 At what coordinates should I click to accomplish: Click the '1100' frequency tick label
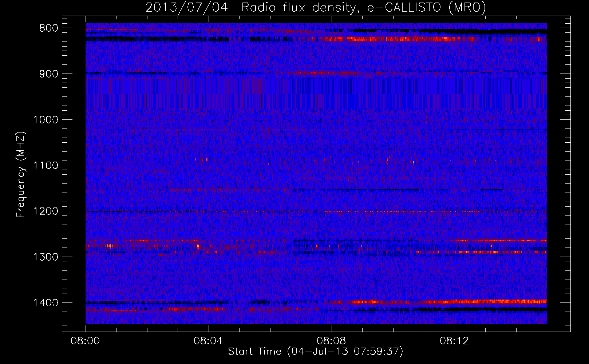(x=46, y=165)
